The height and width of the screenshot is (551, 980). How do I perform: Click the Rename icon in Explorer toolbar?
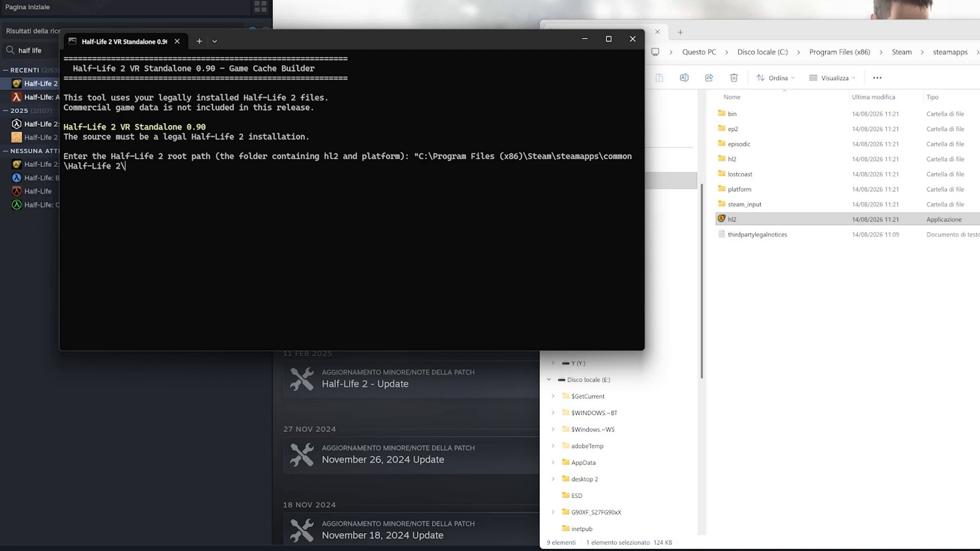click(x=684, y=78)
